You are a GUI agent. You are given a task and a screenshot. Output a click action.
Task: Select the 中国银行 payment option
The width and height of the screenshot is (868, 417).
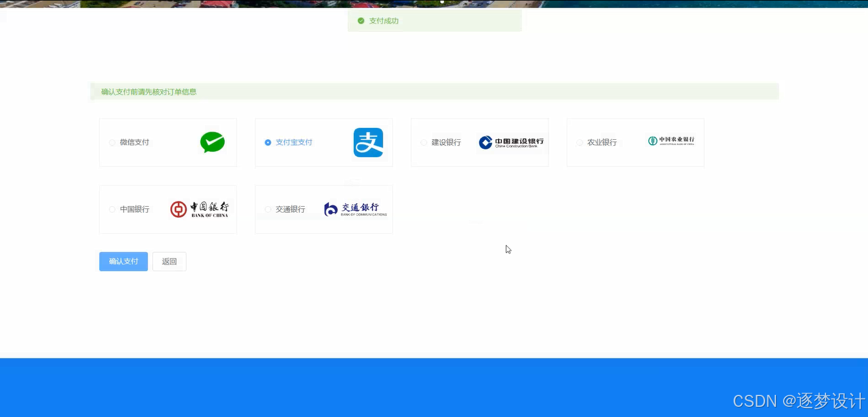click(112, 209)
